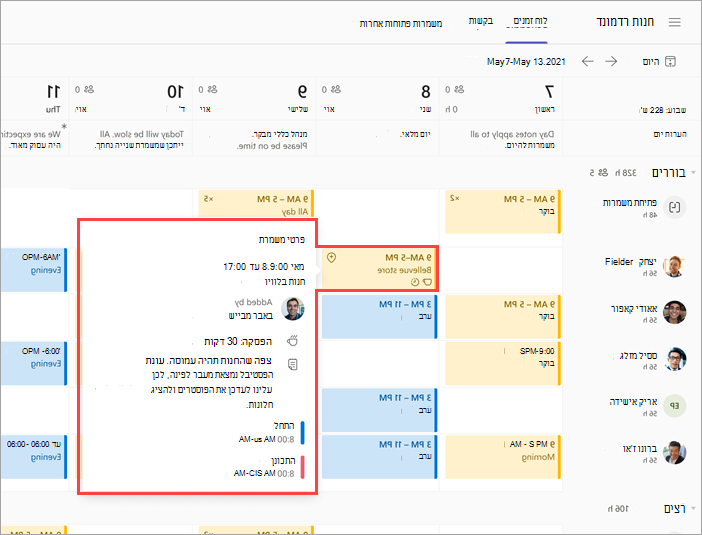The width and height of the screenshot is (702, 535).
Task: Open May7-May 13.2021 date range picker
Action: pos(526,62)
